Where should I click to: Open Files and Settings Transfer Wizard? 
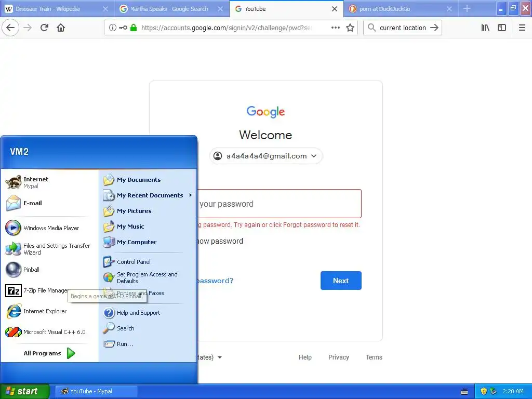coord(49,249)
